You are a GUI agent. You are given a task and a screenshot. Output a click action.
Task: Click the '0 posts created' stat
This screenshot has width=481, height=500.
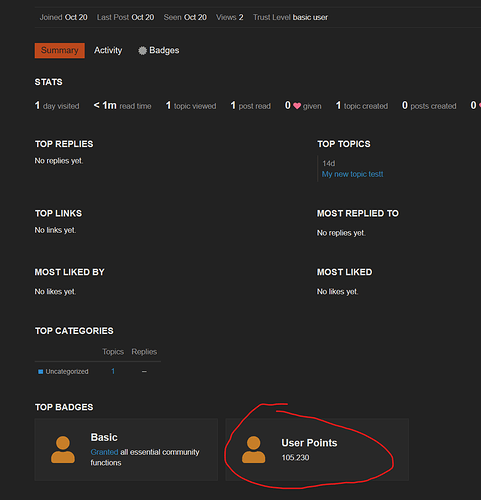click(x=429, y=106)
